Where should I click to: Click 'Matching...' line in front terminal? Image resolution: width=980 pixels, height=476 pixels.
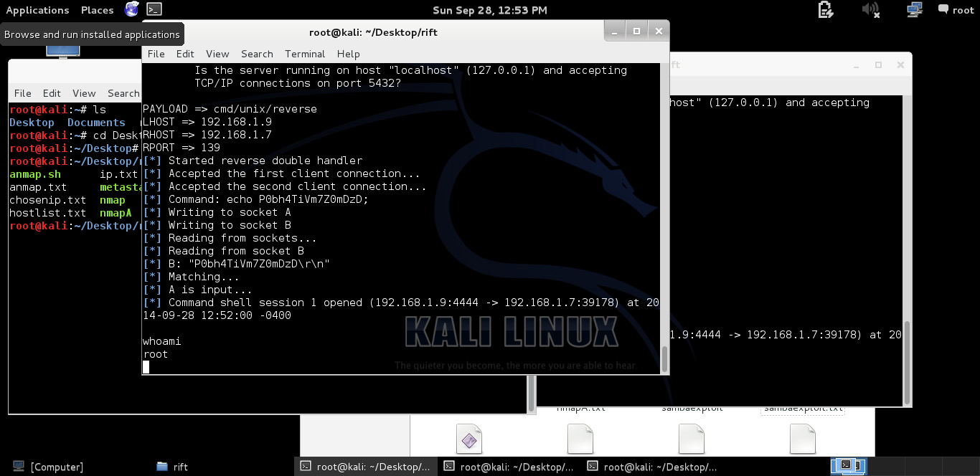click(x=192, y=277)
